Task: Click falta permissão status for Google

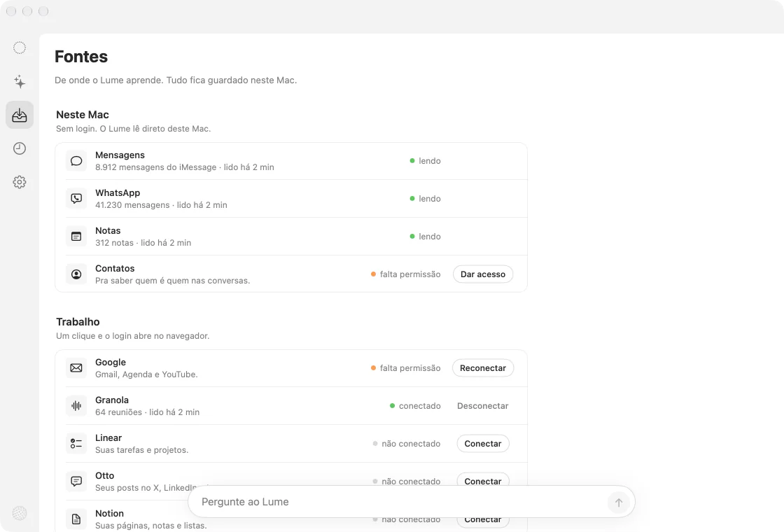Action: [x=406, y=368]
